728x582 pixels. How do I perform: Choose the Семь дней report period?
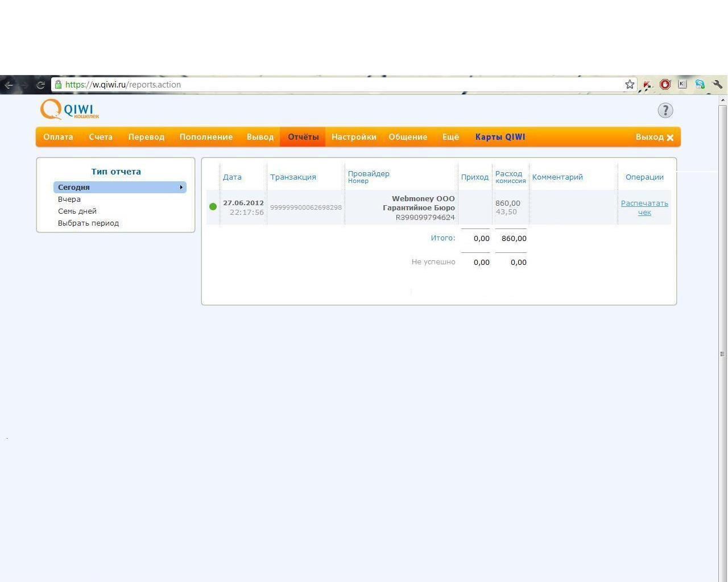coord(77,211)
